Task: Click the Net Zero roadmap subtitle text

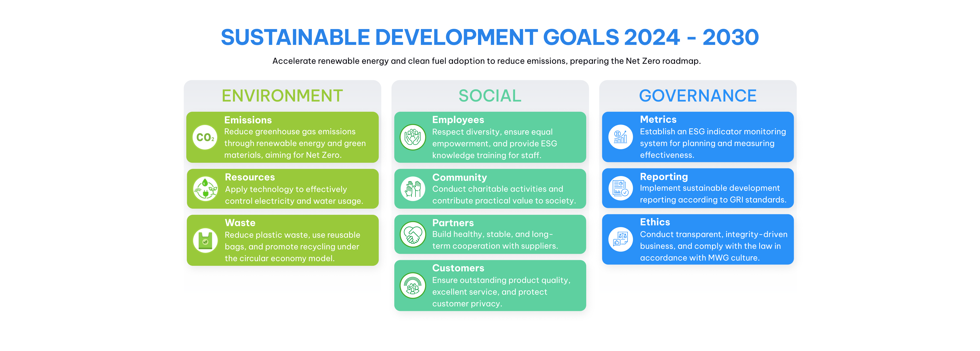Action: (x=486, y=61)
